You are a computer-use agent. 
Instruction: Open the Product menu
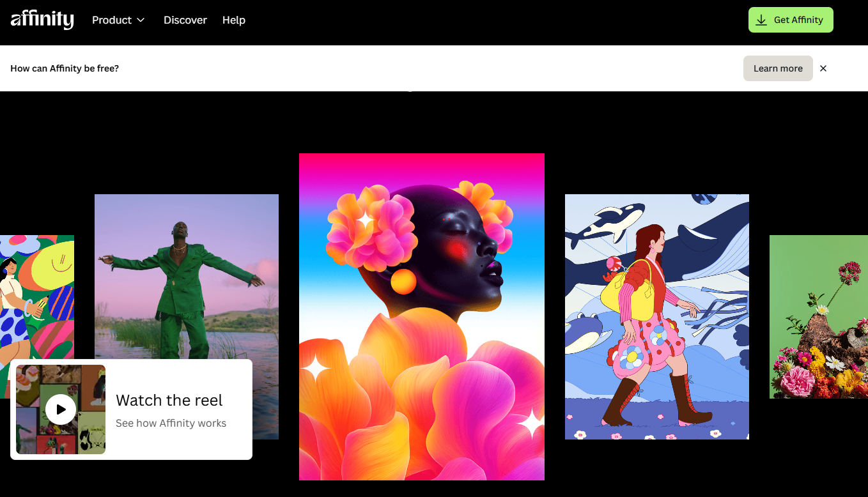112,20
